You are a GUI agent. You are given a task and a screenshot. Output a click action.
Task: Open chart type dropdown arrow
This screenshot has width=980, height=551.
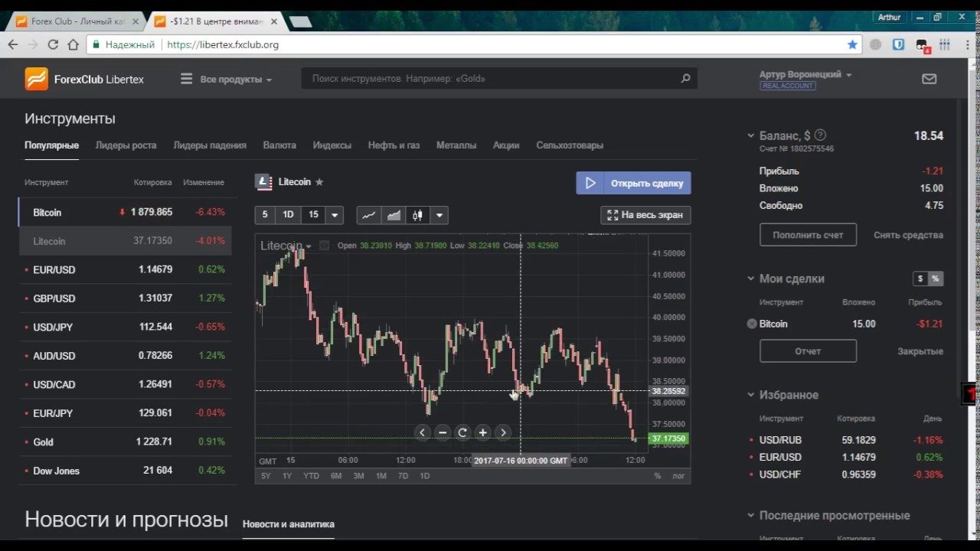pos(439,215)
